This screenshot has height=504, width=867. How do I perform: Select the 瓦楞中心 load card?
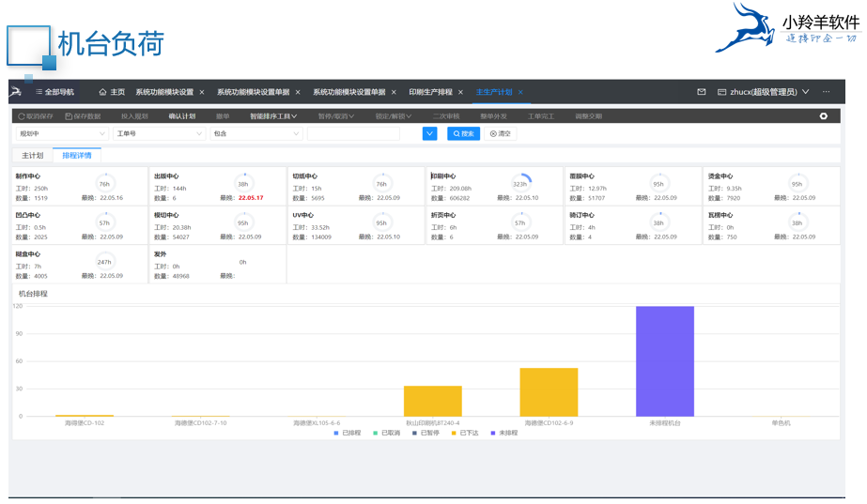[771, 225]
